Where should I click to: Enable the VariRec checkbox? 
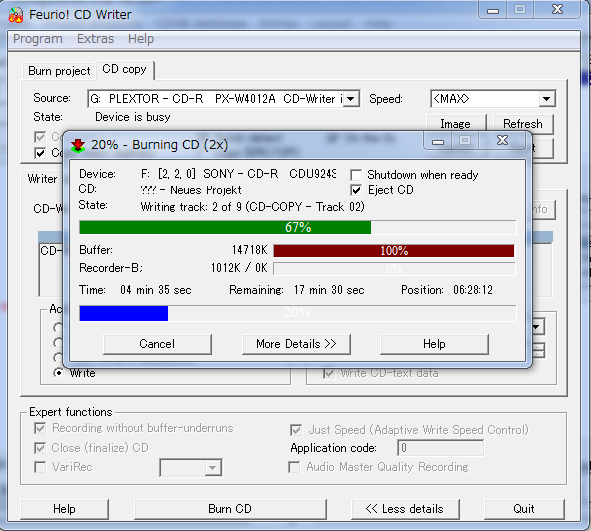click(x=40, y=467)
